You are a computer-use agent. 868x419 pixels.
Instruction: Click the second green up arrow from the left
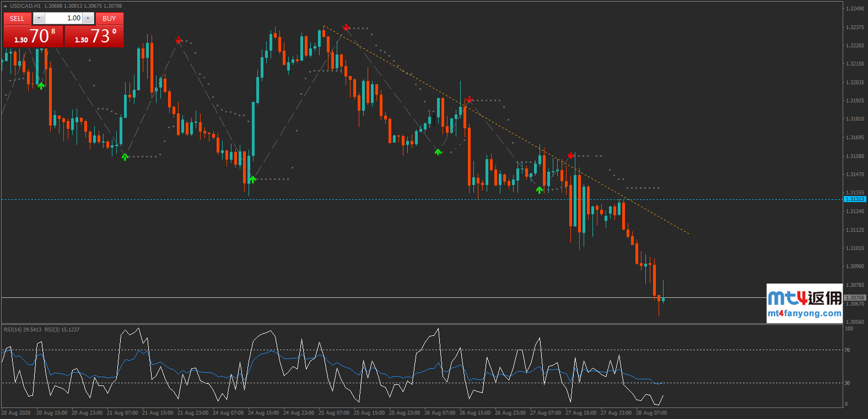[125, 157]
